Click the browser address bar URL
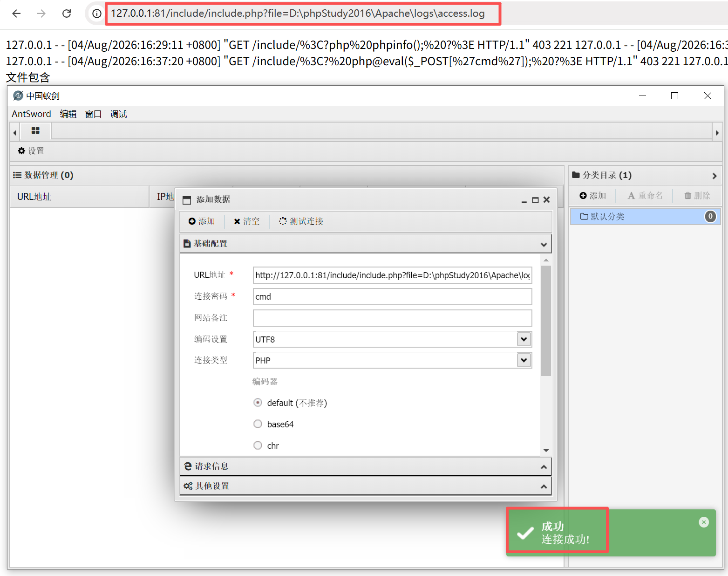This screenshot has height=576, width=728. (298, 14)
